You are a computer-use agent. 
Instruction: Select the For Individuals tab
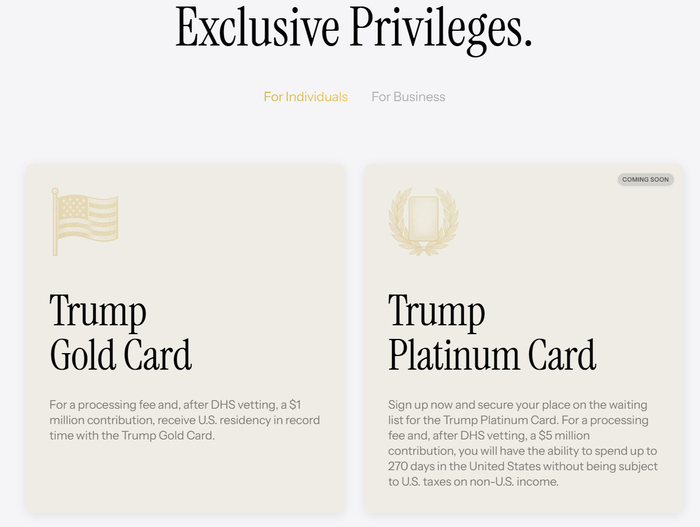click(x=305, y=97)
